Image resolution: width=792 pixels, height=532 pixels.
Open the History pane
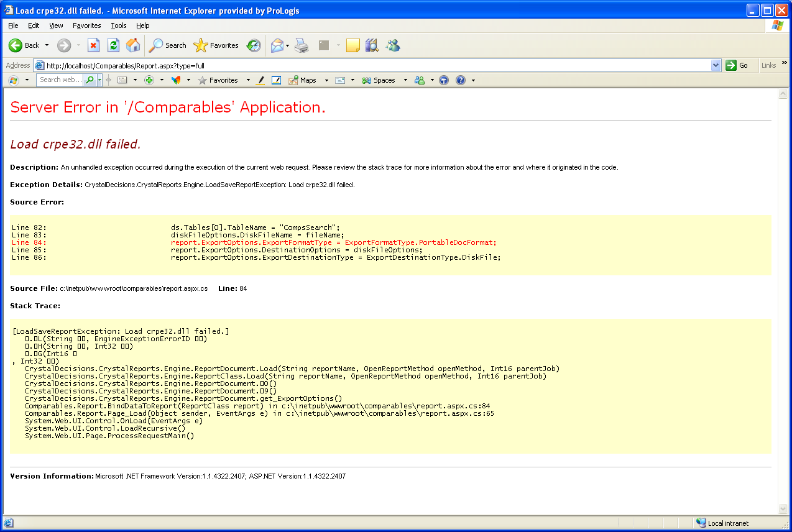254,45
